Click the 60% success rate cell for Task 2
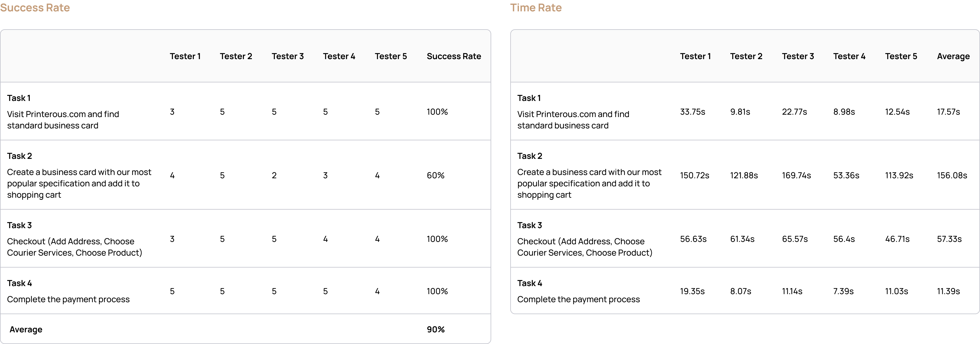 (x=435, y=175)
